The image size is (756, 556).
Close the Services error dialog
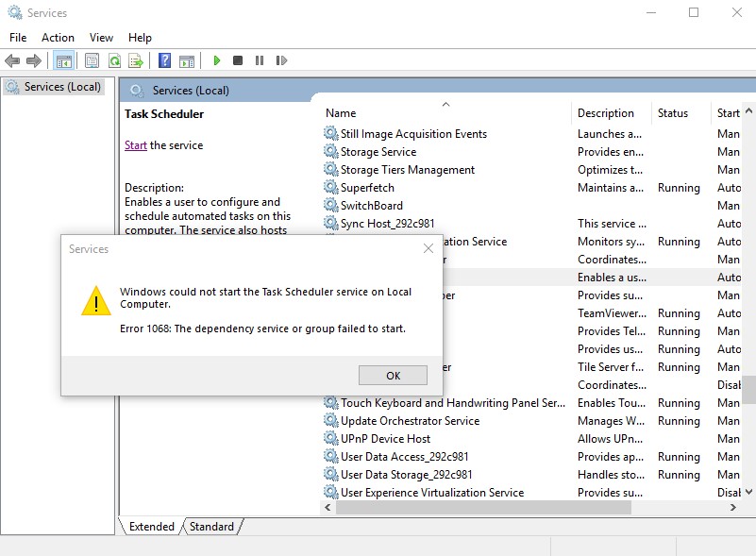coord(428,248)
